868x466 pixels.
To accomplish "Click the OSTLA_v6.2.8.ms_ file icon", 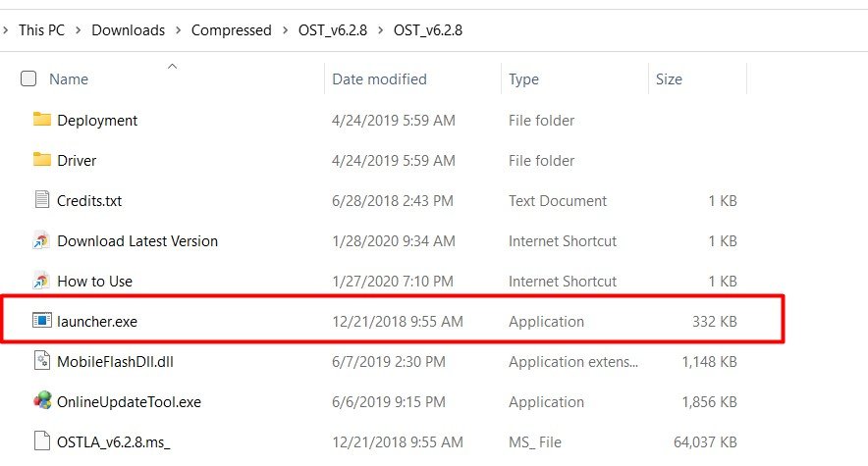I will click(42, 441).
